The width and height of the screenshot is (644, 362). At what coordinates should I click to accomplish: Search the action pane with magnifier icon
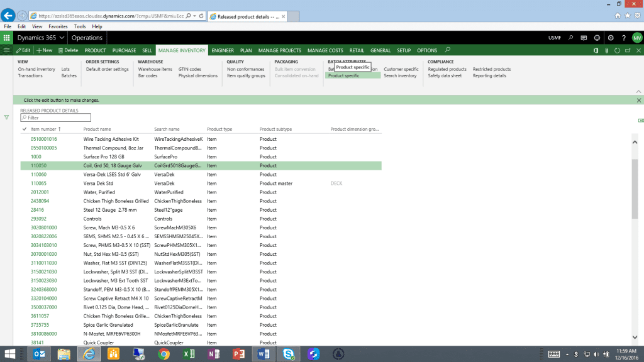[x=448, y=50]
